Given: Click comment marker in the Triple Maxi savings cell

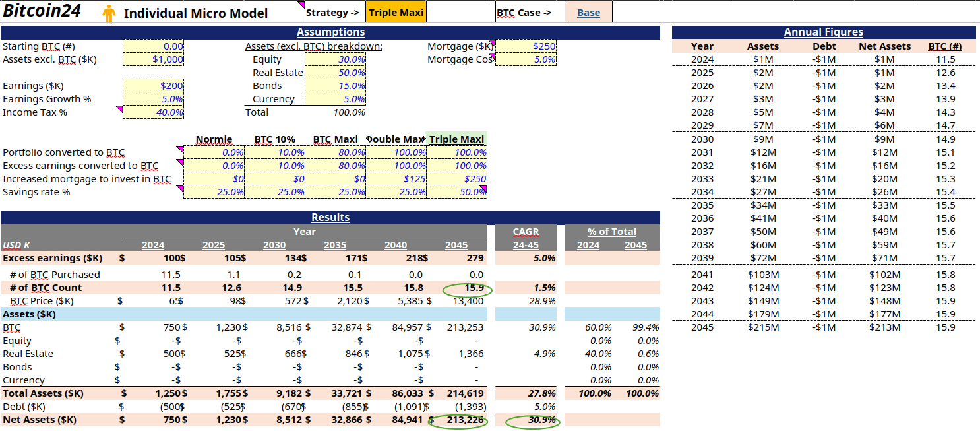Looking at the screenshot, I should click(483, 187).
